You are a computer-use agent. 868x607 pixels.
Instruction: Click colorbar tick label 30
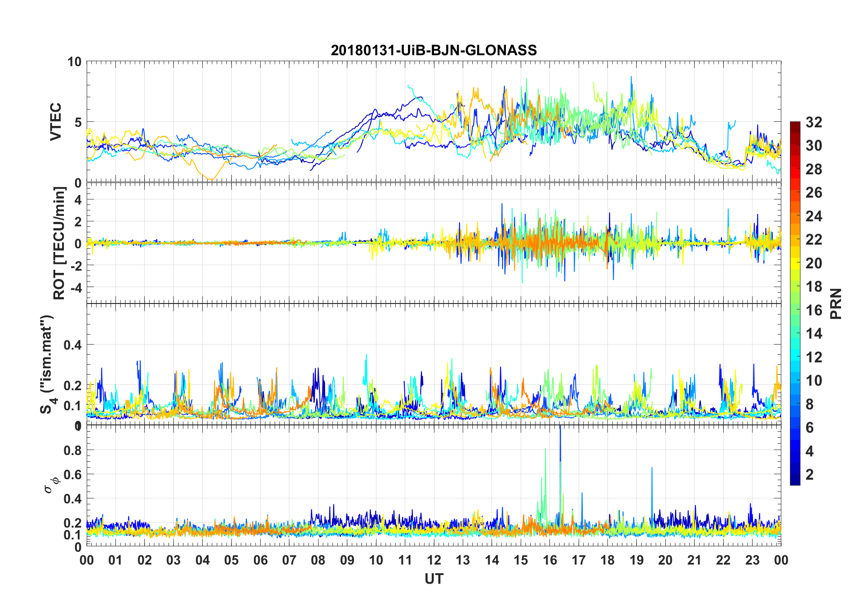coord(814,146)
